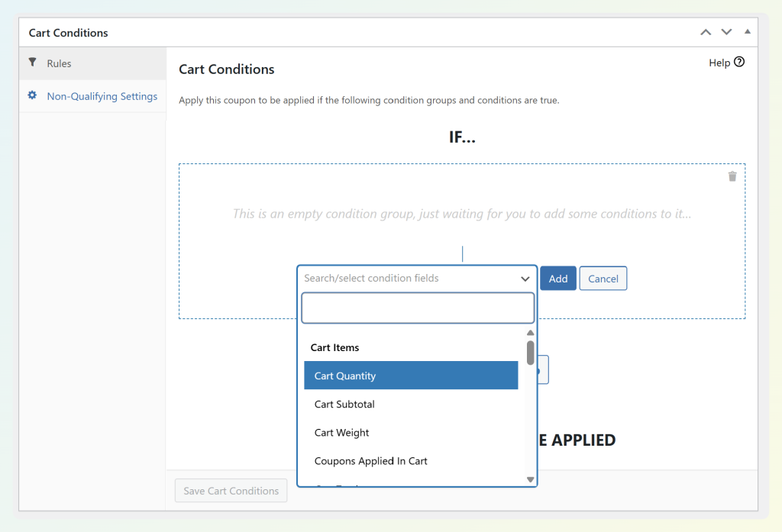Viewport: 782px width, 532px height.
Task: Select the Cart Weight option
Action: pos(341,432)
